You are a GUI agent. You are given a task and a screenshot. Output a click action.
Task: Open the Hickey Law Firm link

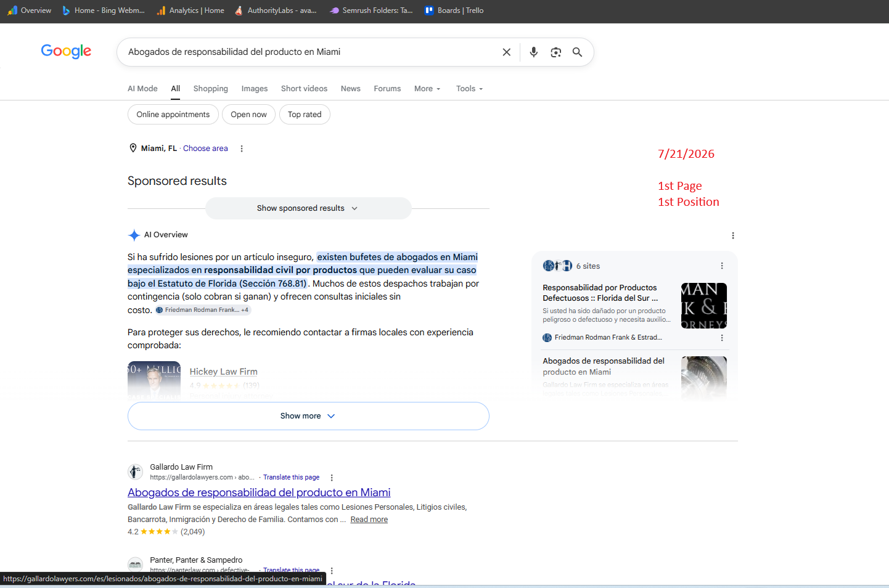224,372
